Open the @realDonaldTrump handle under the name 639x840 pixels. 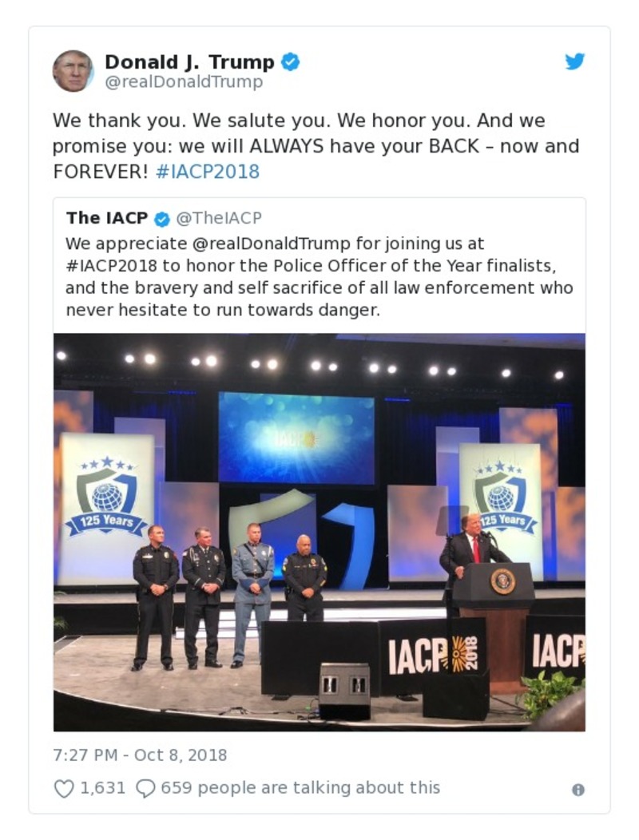coord(183,81)
